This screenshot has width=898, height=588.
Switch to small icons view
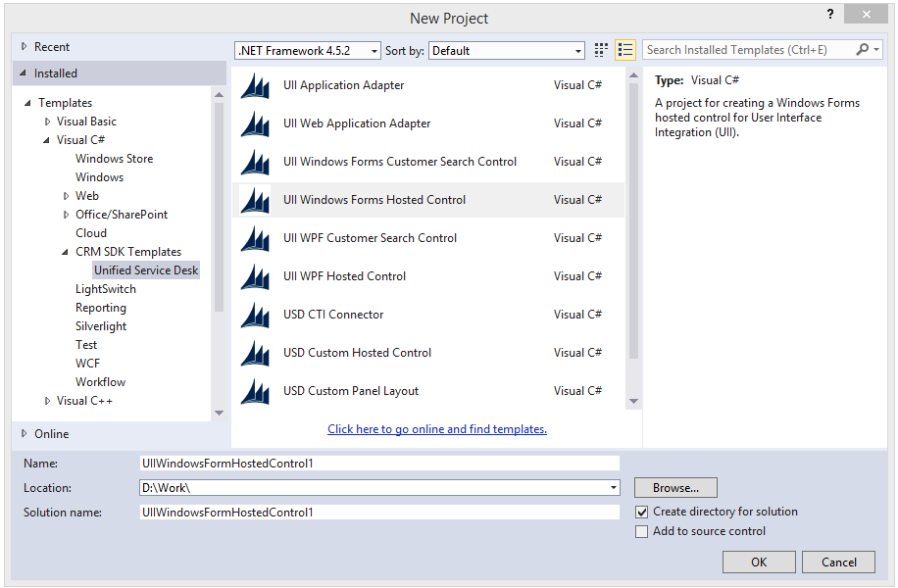(x=600, y=49)
